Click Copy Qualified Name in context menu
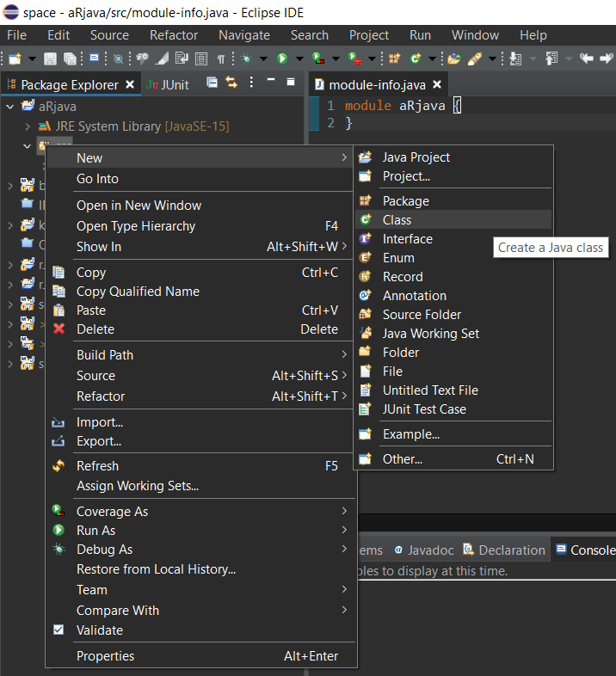This screenshot has width=616, height=676. (201, 292)
